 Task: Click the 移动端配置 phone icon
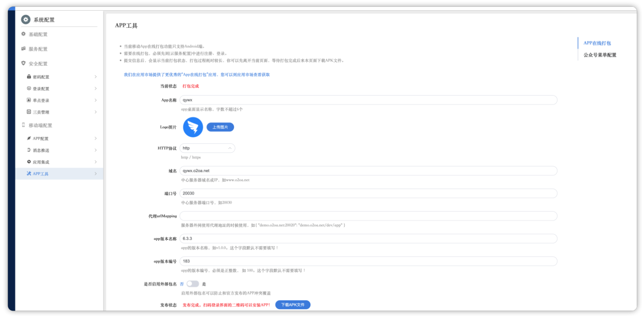click(24, 125)
